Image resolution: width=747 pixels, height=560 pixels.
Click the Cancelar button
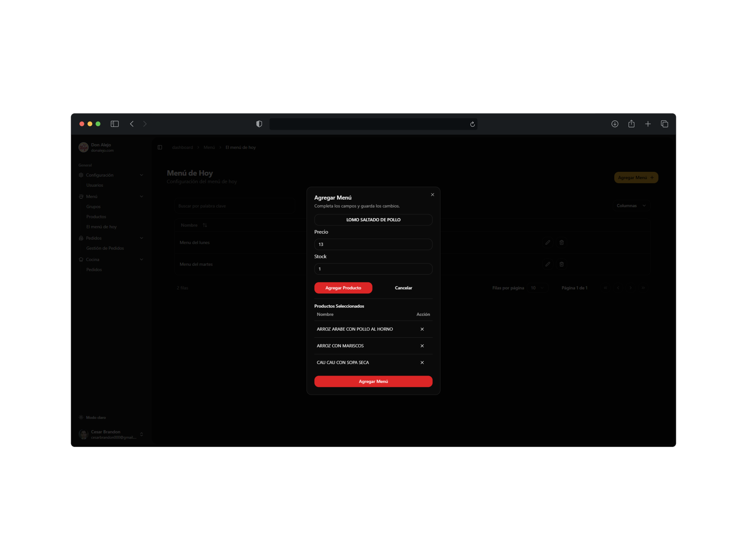[403, 288]
